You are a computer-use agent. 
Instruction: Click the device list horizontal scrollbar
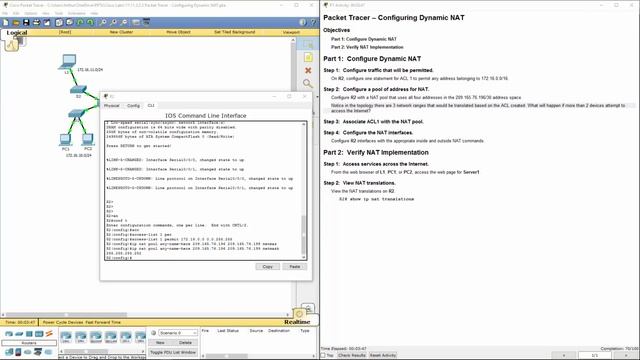coord(102,351)
